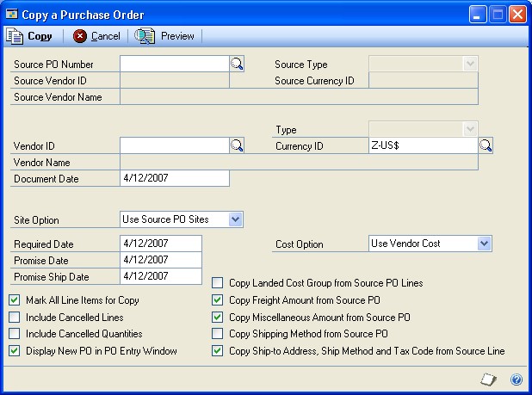Click the Source PO Number label
The image size is (532, 395).
pyautogui.click(x=53, y=65)
